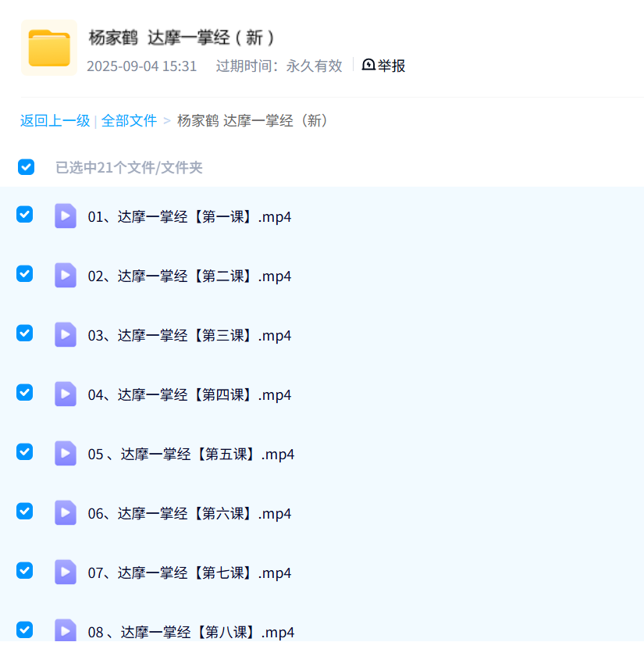
Task: Open file name 03、达摩一掌经【第三课】.mp4
Action: click(x=190, y=336)
